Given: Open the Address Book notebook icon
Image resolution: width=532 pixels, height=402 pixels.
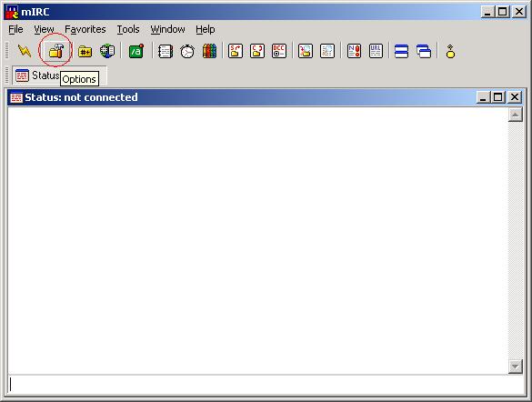Looking at the screenshot, I should 166,51.
